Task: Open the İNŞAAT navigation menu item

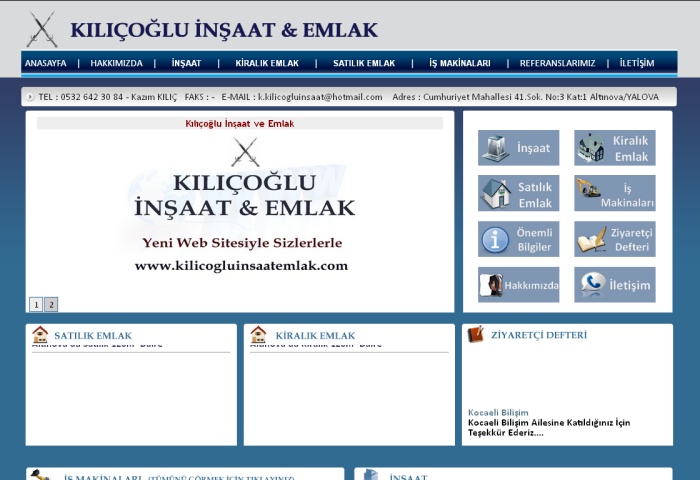Action: pyautogui.click(x=186, y=63)
